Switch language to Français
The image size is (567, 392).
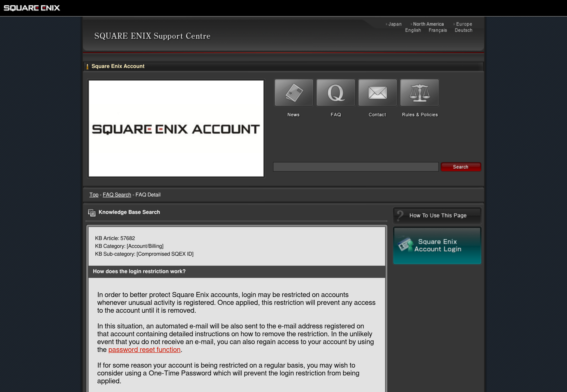click(438, 30)
